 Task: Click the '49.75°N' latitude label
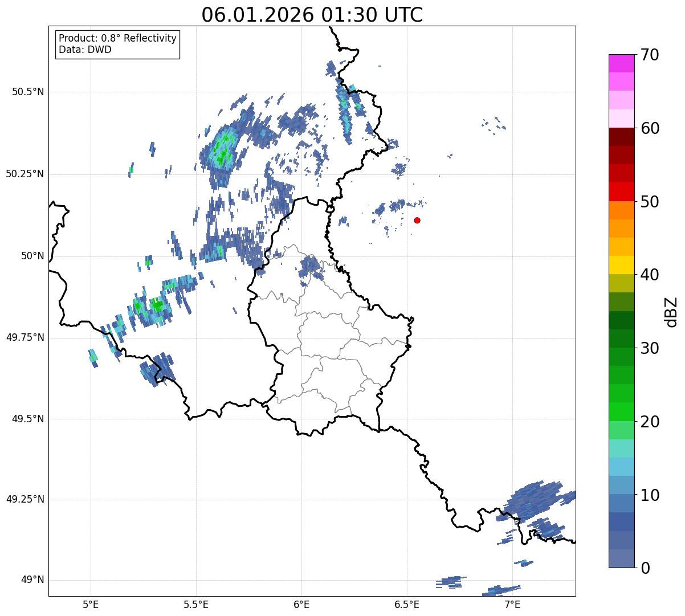pos(25,337)
